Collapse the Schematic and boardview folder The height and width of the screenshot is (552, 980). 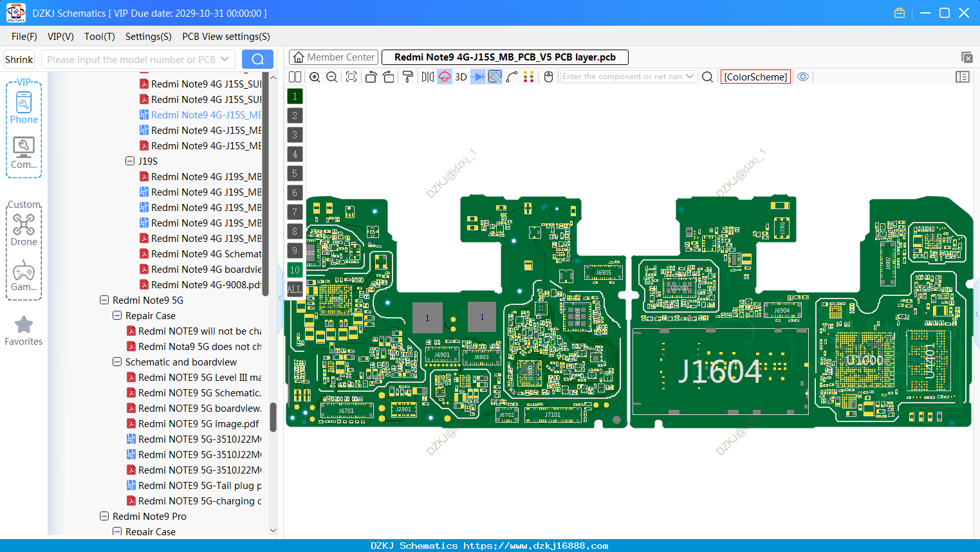pos(117,362)
